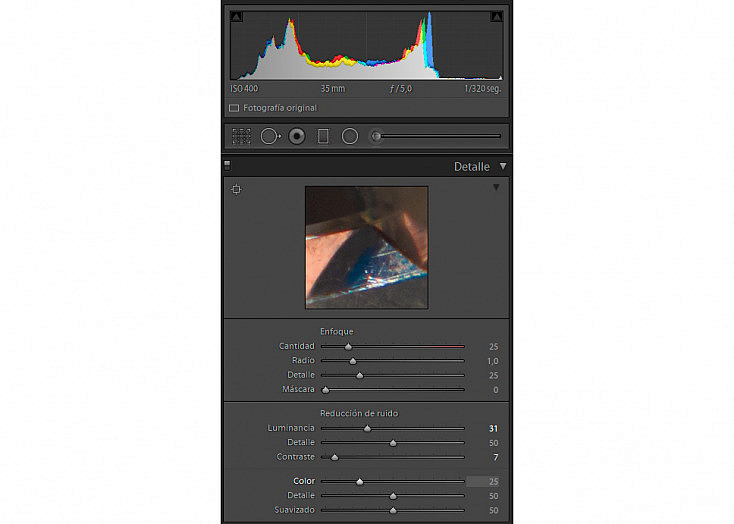Click the Luminancia Detalle value 50
Image resolution: width=734 pixels, height=524 pixels.
[x=493, y=443]
